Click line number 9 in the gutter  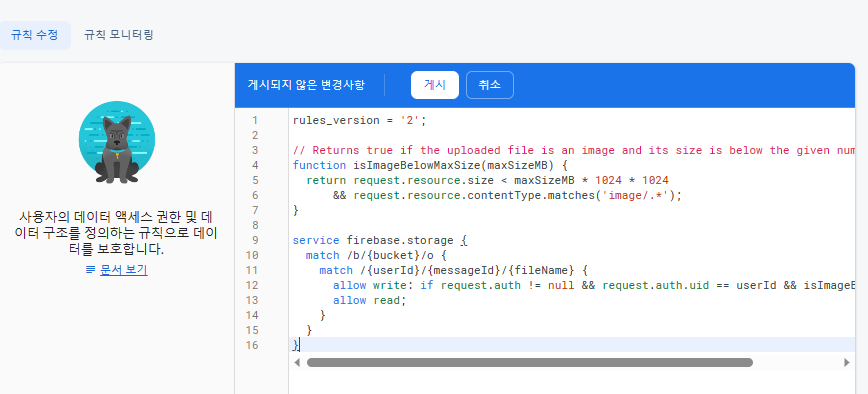point(255,240)
